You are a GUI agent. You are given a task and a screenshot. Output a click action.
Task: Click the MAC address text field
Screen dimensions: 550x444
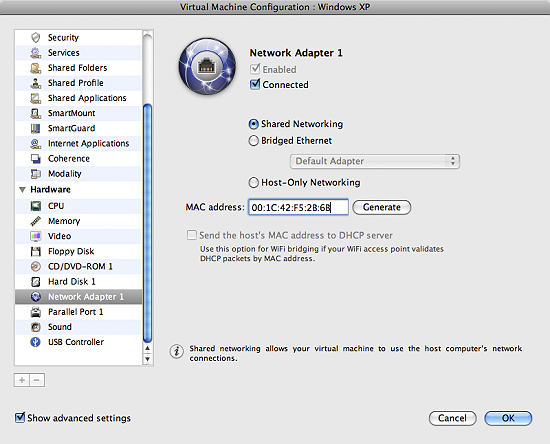(298, 207)
